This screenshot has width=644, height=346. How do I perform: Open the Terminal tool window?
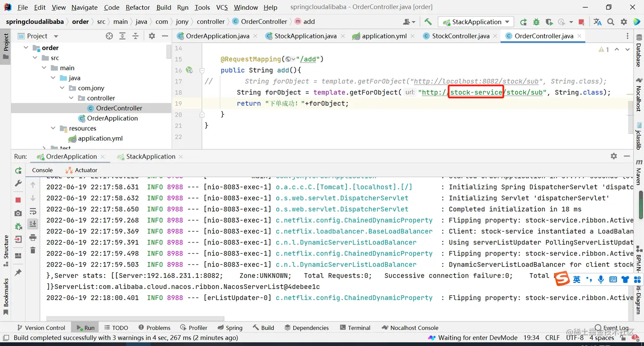point(355,328)
